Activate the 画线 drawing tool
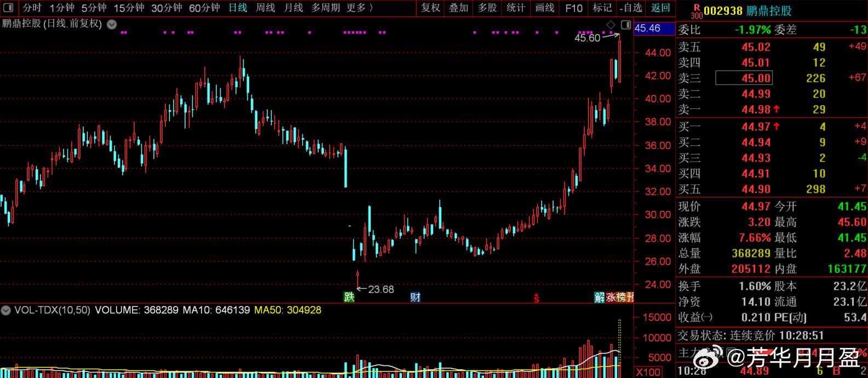868x378 pixels. pos(544,8)
